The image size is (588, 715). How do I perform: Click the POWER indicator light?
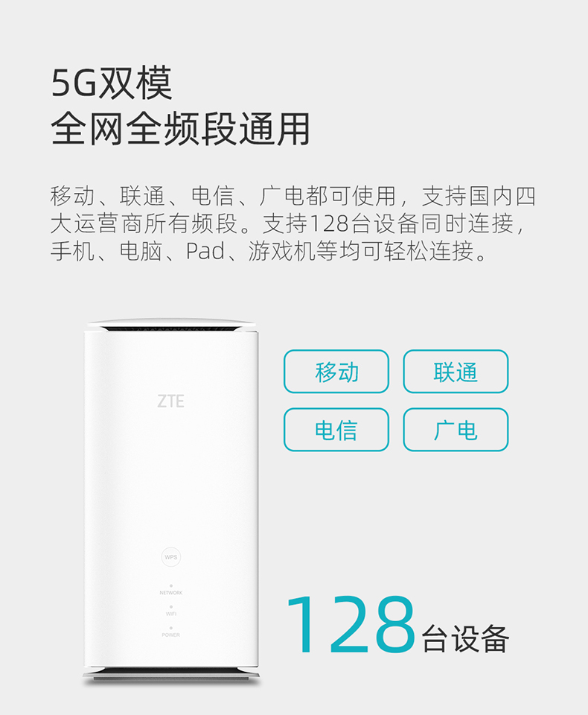click(x=171, y=628)
